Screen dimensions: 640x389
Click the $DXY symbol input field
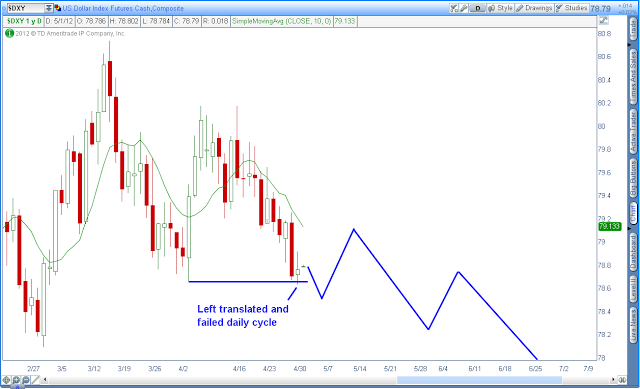pyautogui.click(x=25, y=8)
